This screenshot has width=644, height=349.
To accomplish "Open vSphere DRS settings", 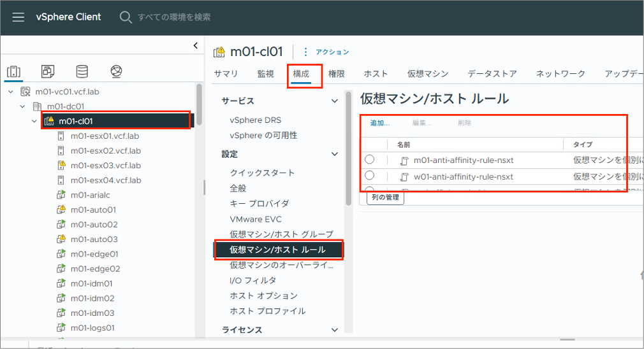I will click(x=256, y=120).
